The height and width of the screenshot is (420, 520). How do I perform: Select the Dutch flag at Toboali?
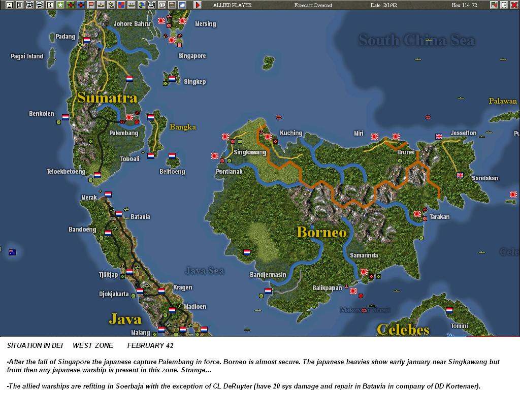(151, 155)
